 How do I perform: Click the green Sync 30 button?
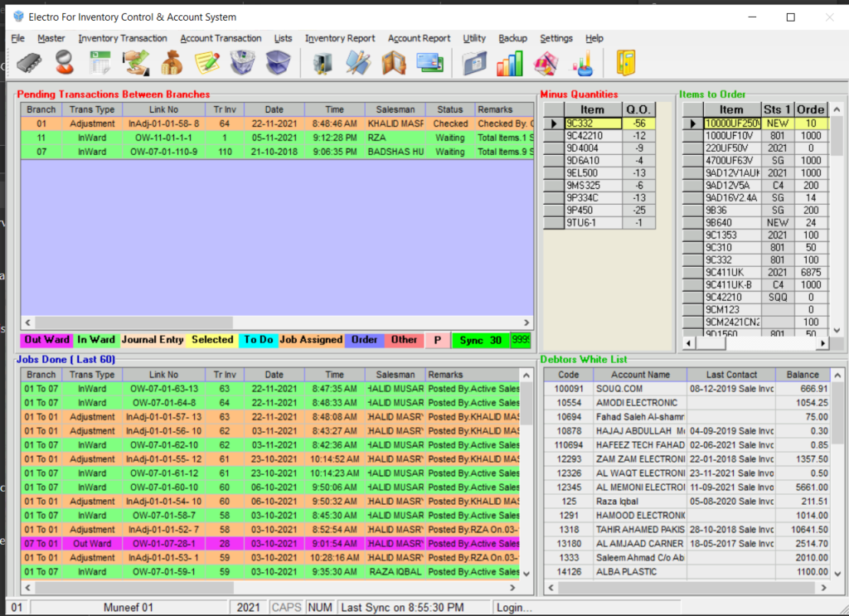pos(481,341)
